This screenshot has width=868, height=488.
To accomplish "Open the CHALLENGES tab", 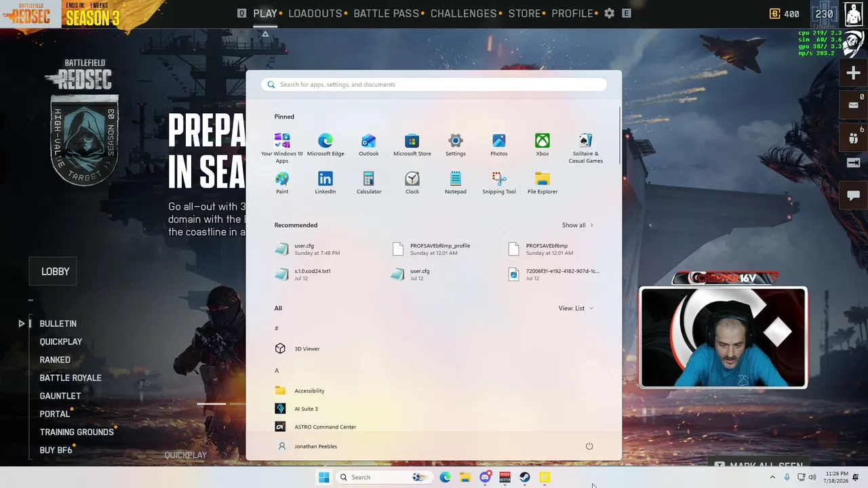I will [464, 14].
